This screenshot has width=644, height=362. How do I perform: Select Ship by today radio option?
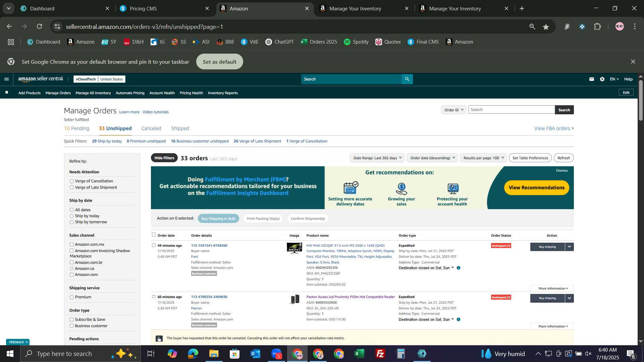[71, 216]
